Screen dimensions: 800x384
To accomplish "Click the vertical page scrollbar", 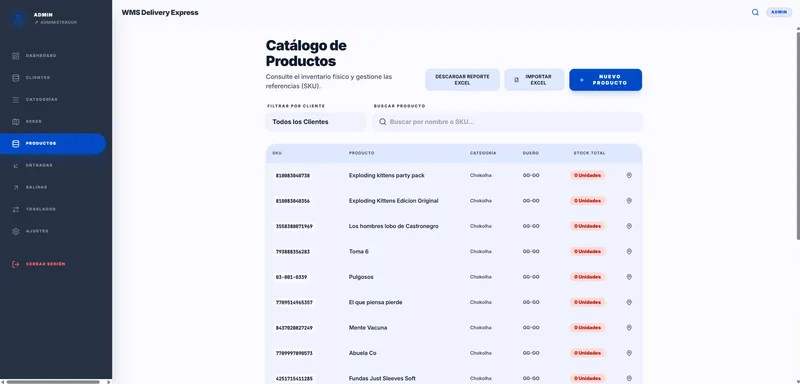I will [797, 135].
